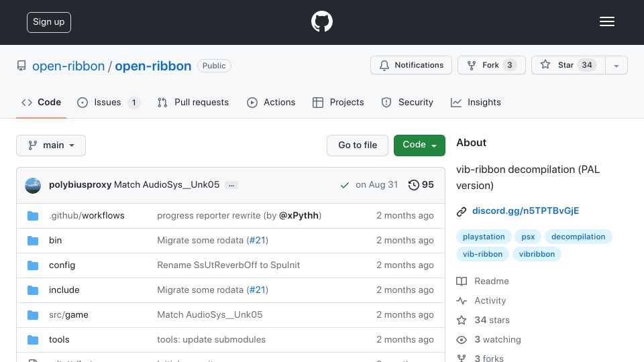Open the .github/workflows folder
644x362 pixels.
[x=87, y=215]
